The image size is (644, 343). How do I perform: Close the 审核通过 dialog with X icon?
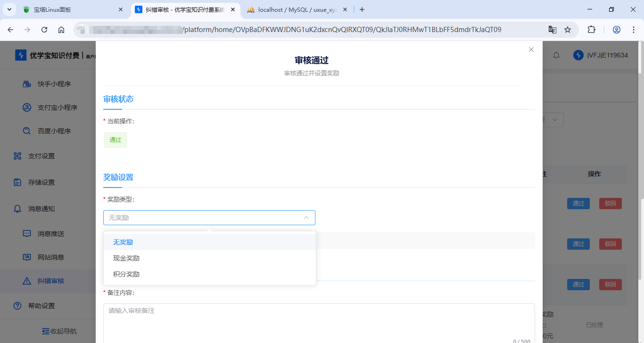tap(531, 49)
